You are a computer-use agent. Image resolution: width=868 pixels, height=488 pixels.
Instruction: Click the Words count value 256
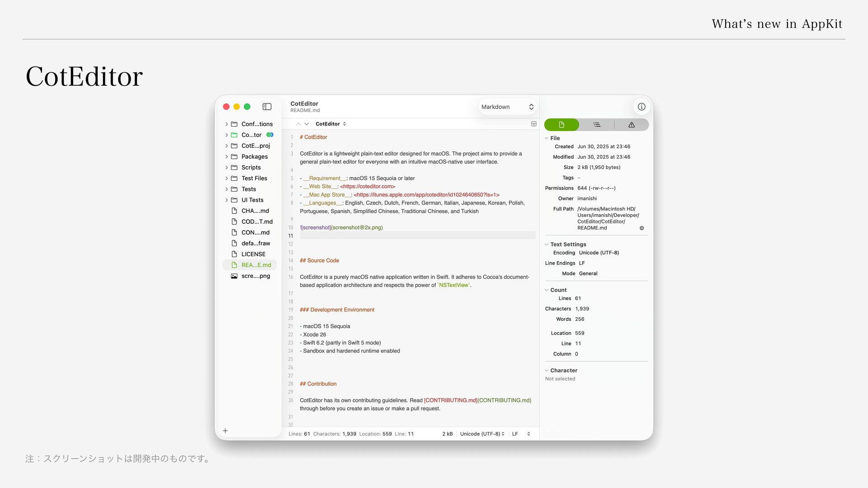[x=580, y=319]
